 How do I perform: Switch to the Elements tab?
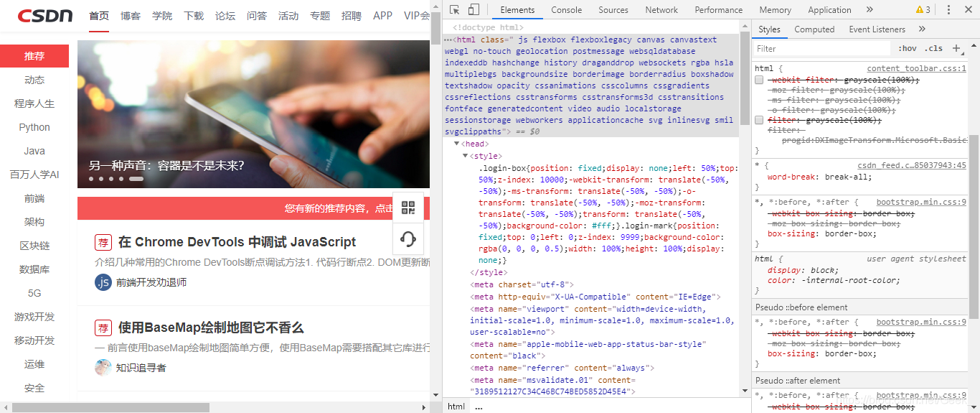[x=517, y=10]
